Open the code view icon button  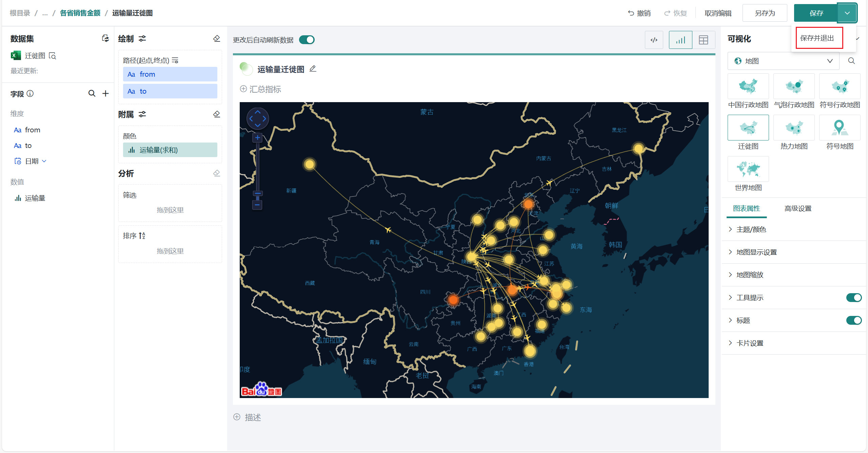pyautogui.click(x=654, y=40)
